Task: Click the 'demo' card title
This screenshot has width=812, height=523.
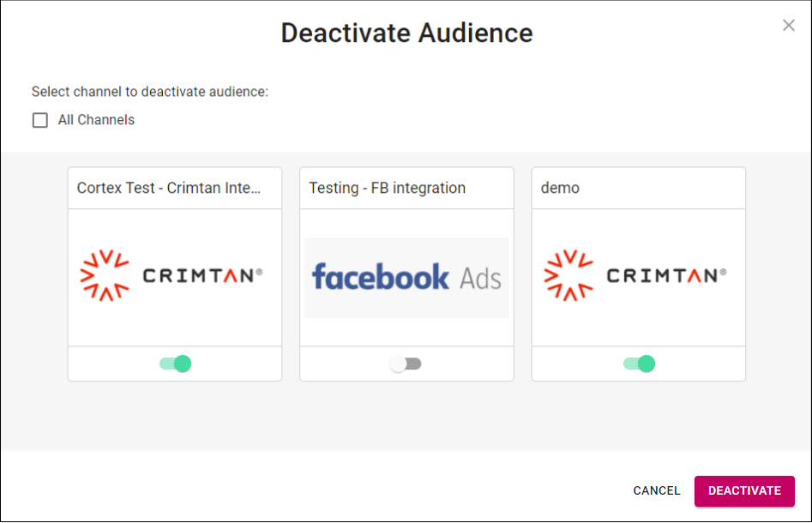Action: tap(560, 188)
